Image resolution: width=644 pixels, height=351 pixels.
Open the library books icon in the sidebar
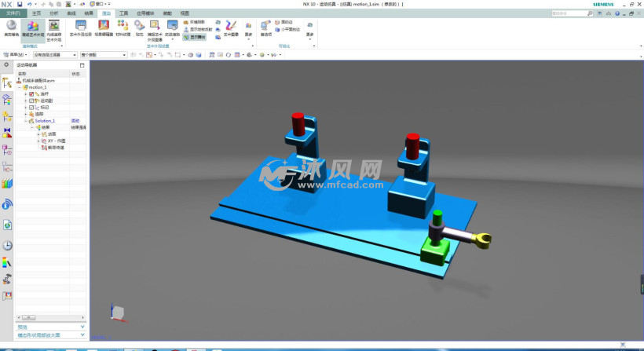pos(8,183)
